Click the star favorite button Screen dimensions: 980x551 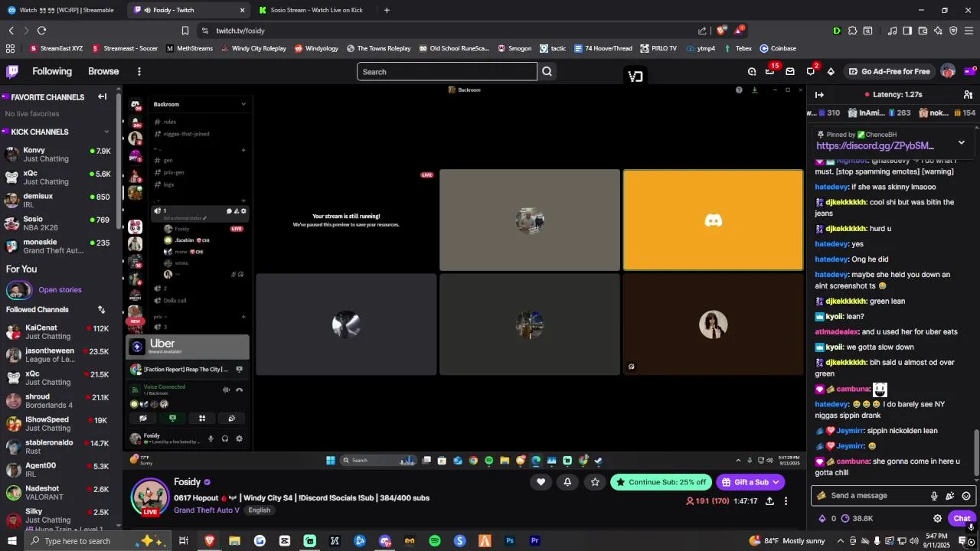click(x=595, y=482)
